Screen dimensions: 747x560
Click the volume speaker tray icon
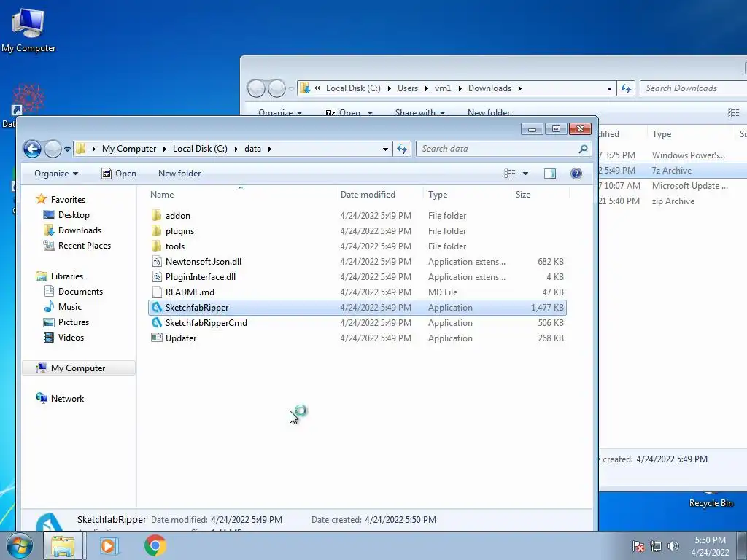[x=673, y=546]
